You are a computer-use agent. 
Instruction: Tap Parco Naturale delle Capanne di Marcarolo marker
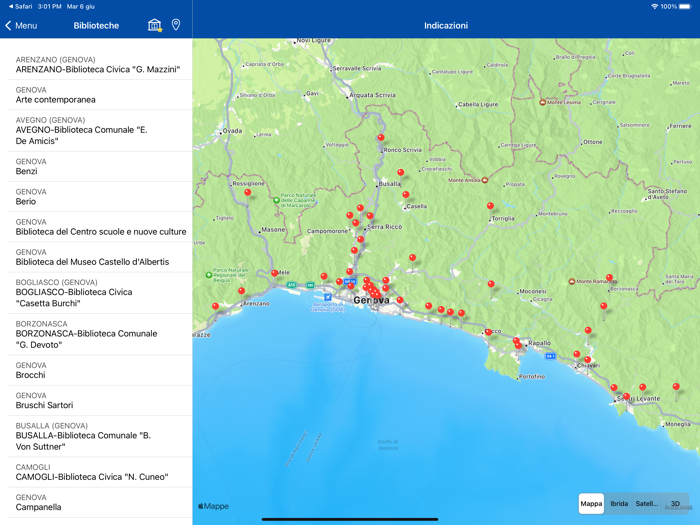pyautogui.click(x=276, y=200)
